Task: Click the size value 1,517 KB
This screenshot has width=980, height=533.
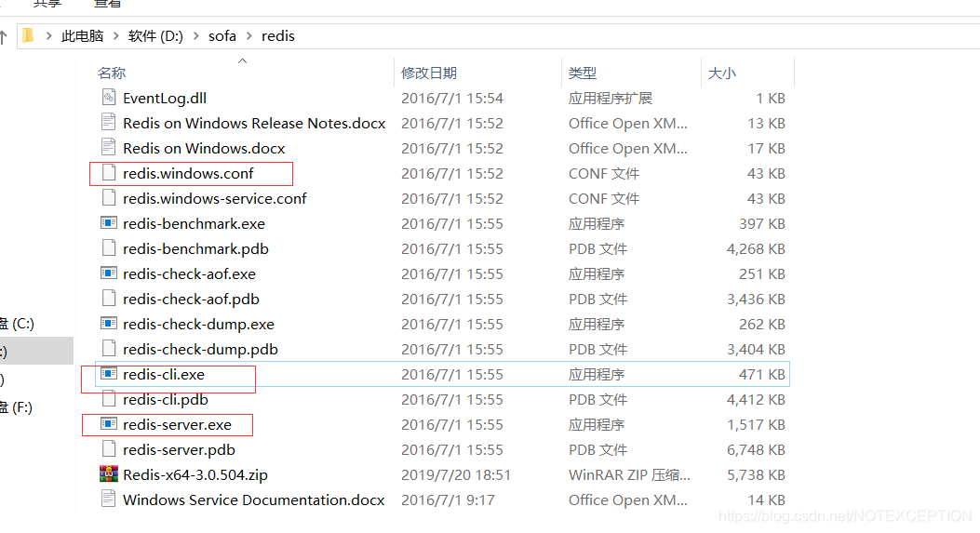Action: point(756,424)
